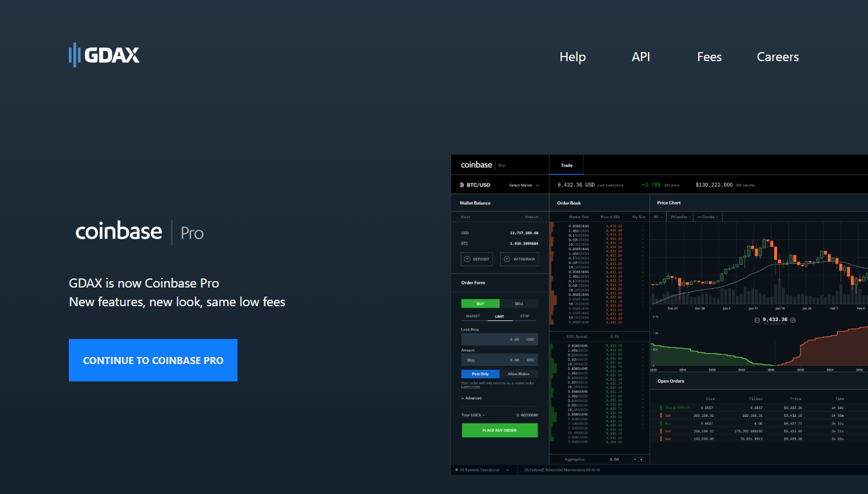This screenshot has width=868, height=494.
Task: Click the GDAX logo in header
Action: coord(104,55)
